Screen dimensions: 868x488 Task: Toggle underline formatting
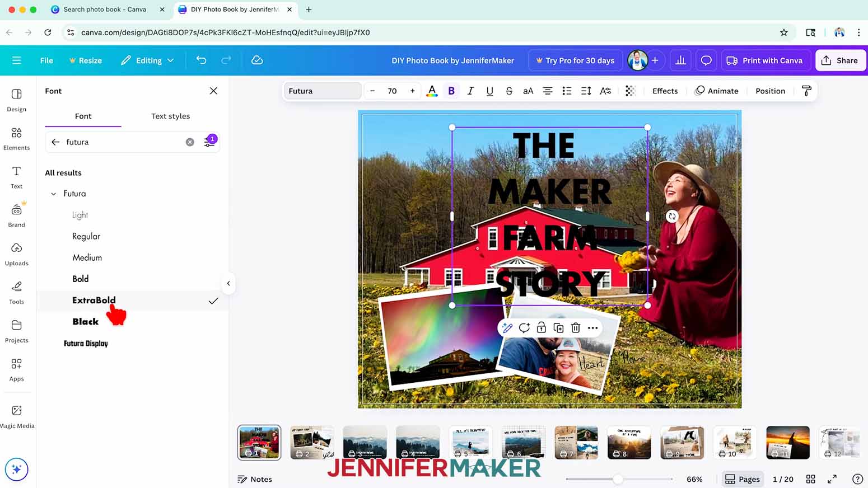[x=489, y=91]
